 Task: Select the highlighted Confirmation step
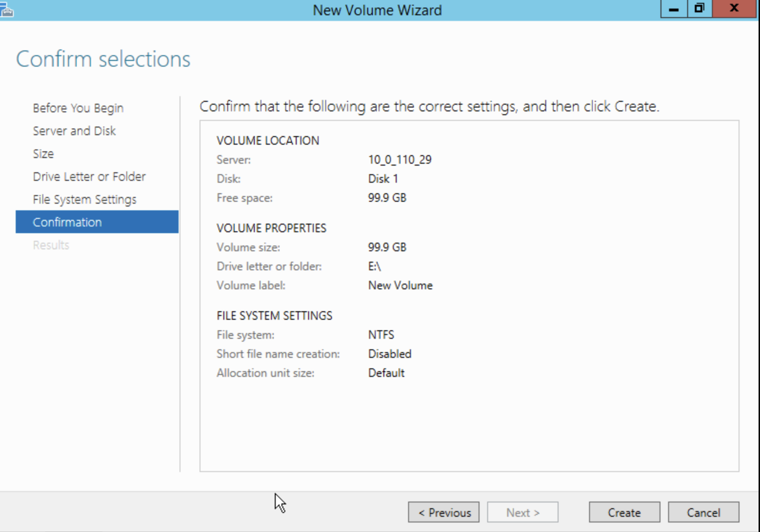pos(67,222)
